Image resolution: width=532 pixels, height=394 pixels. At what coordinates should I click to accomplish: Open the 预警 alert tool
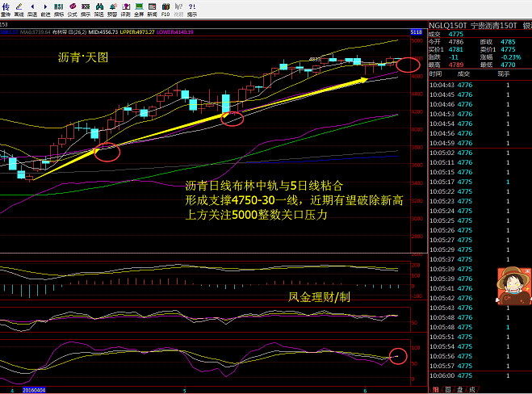pos(111,9)
